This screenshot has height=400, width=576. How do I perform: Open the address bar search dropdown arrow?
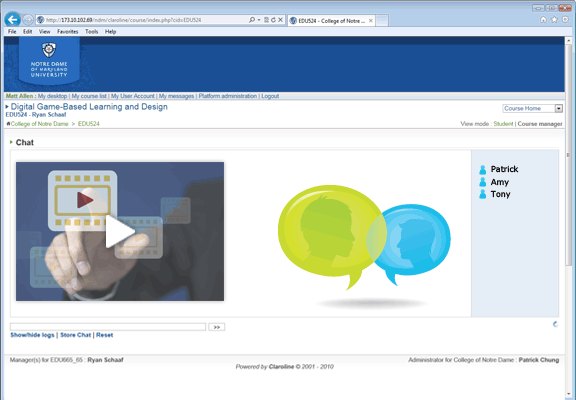click(x=259, y=20)
